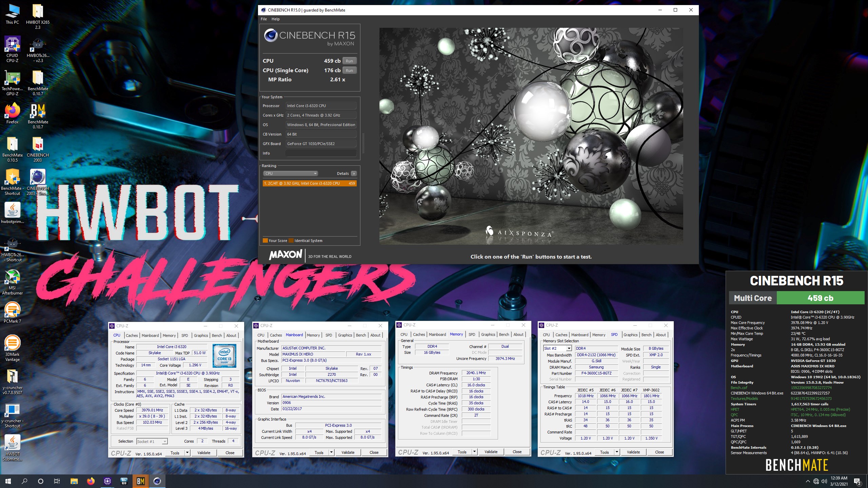
Task: Open PCMark 7 desktop icon
Action: pos(12,312)
